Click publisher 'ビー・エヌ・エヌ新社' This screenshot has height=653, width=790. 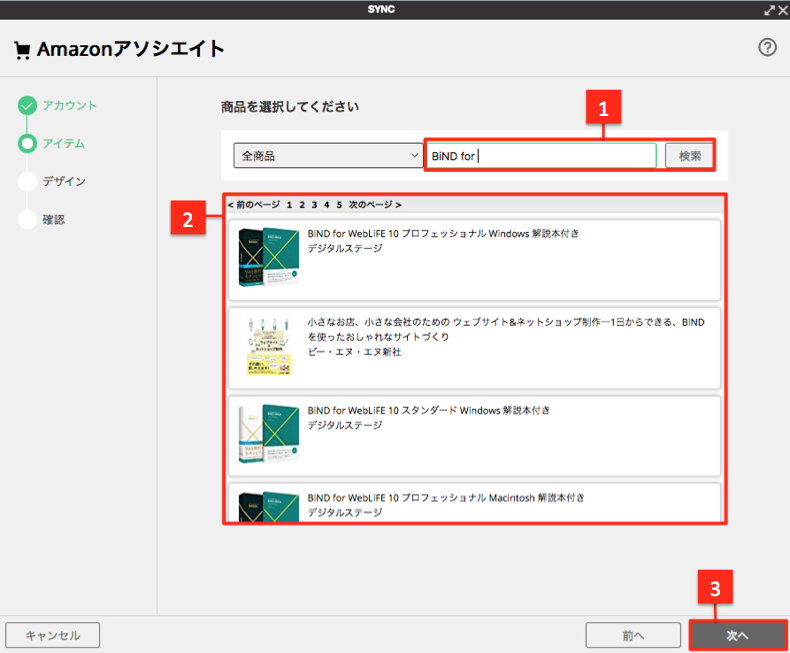click(354, 352)
